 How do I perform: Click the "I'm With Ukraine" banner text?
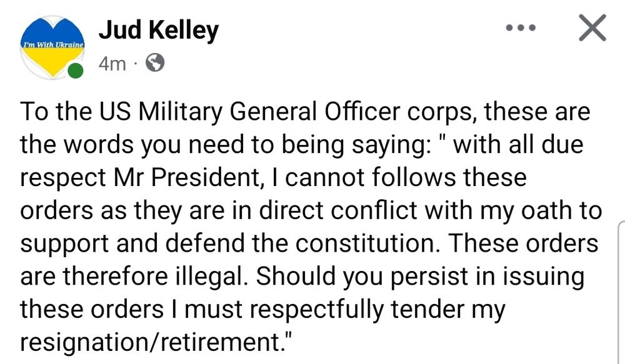click(x=52, y=46)
